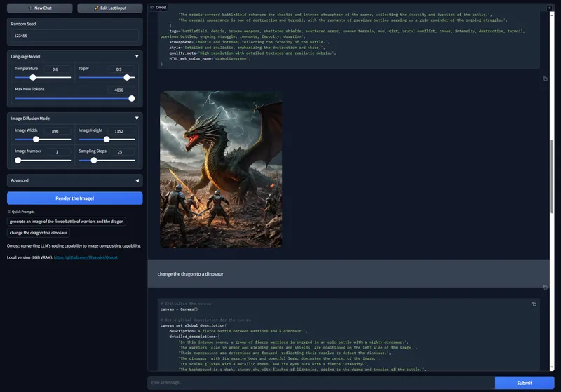Select quick prompt about warriors and dragon battle
Screen dimensions: 561x392
(67, 222)
